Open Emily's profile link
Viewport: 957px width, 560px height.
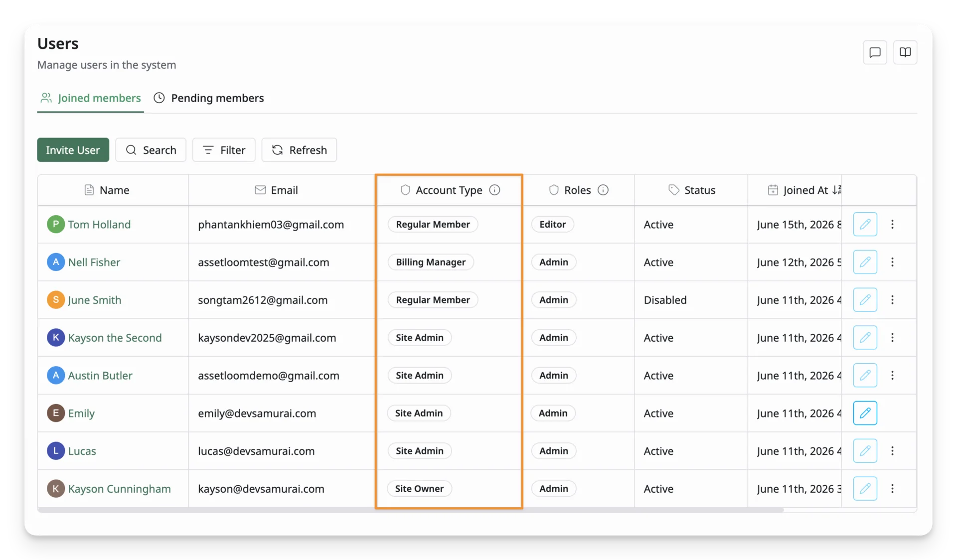tap(81, 413)
